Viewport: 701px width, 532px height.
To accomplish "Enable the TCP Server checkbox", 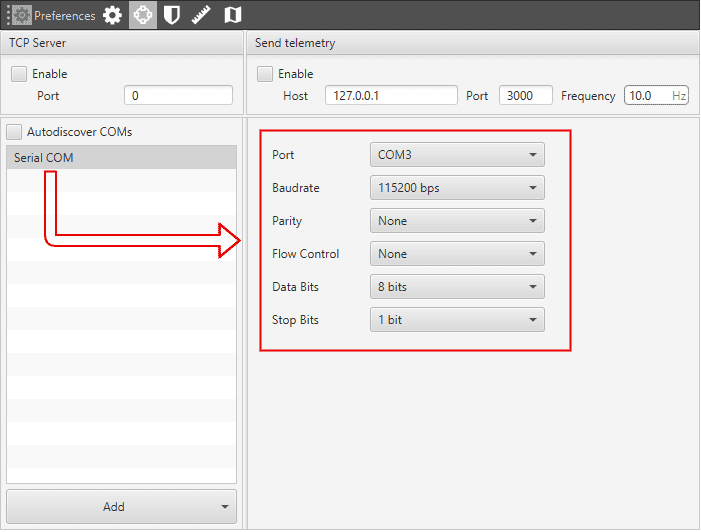I will [19, 74].
